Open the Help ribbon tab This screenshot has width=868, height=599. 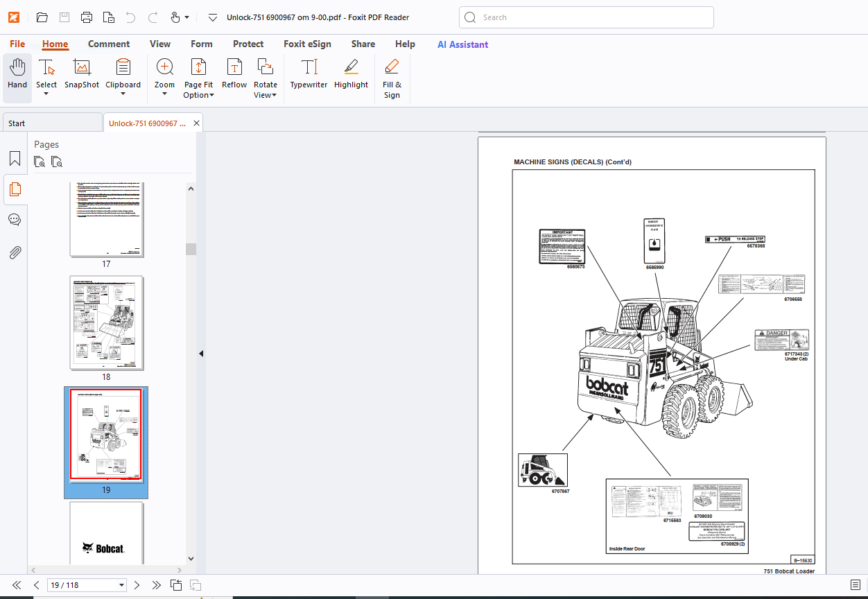tap(405, 44)
